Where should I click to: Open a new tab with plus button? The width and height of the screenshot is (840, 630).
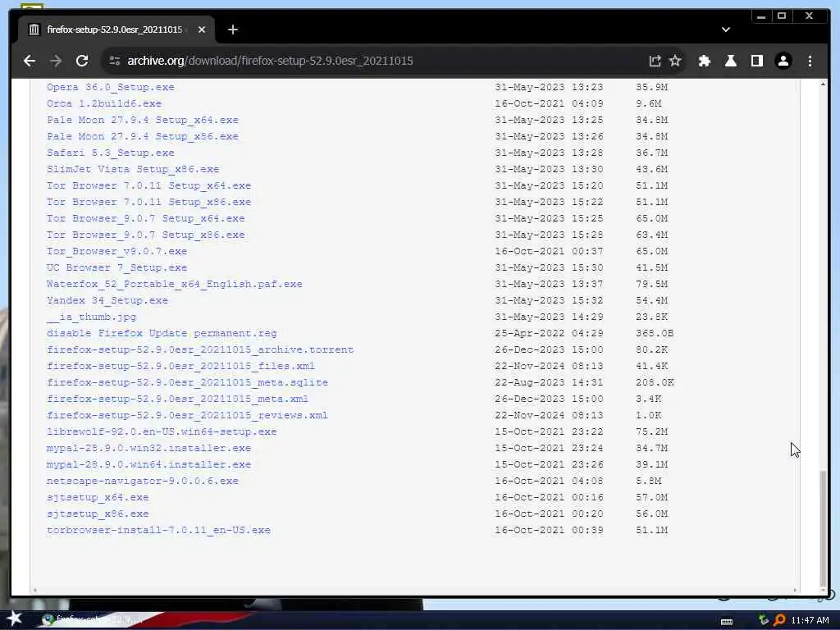pos(232,30)
